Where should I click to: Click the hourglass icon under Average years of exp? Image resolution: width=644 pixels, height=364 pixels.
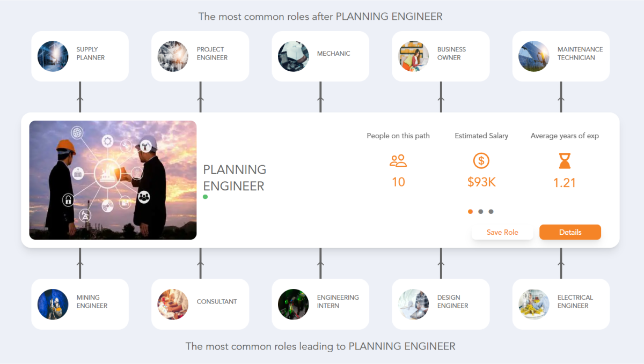(564, 161)
